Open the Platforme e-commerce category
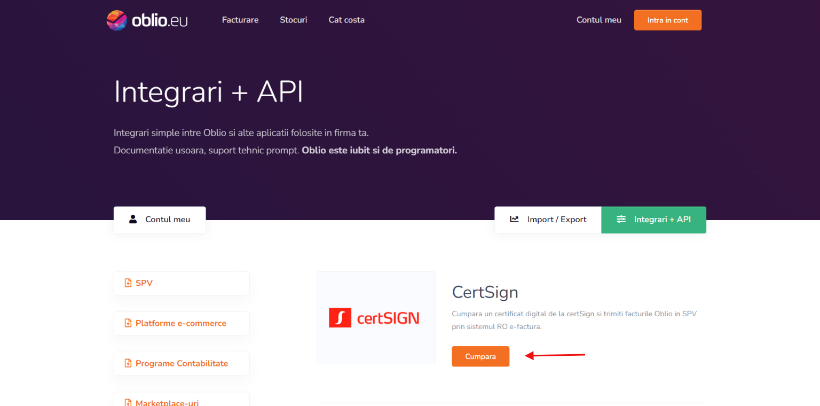This screenshot has height=406, width=820. 181,323
